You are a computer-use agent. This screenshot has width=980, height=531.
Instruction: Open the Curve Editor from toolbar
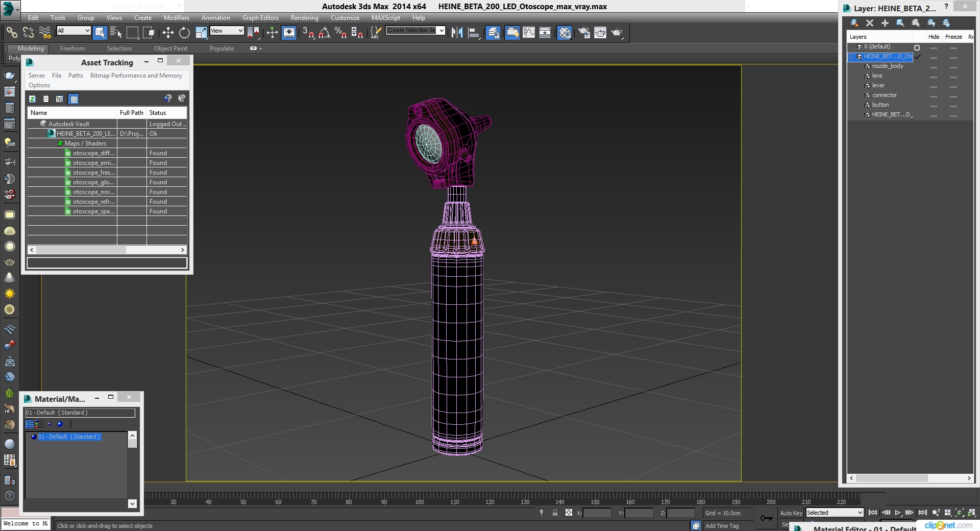click(x=529, y=33)
